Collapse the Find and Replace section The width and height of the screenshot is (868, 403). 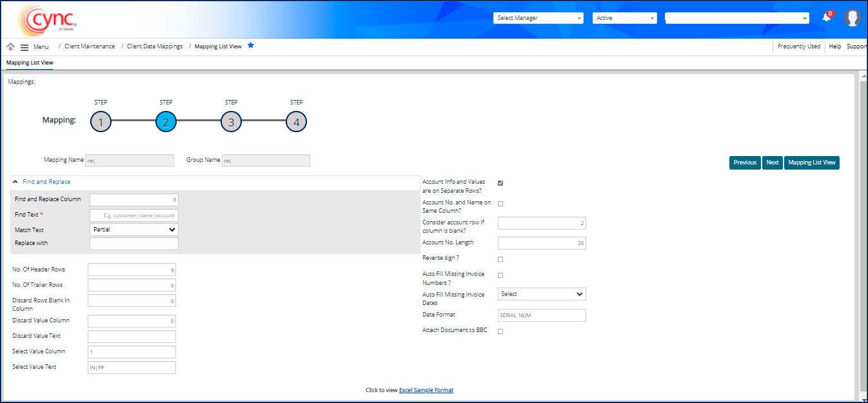[x=15, y=182]
